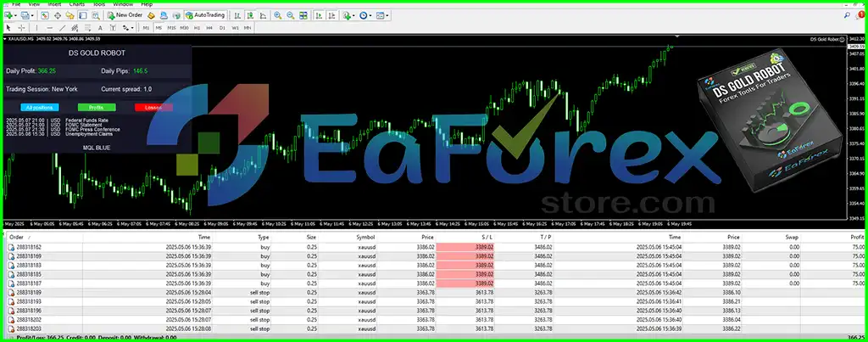Select the text 'A' tool
This screenshot has height=342, width=868.
coord(100,28)
